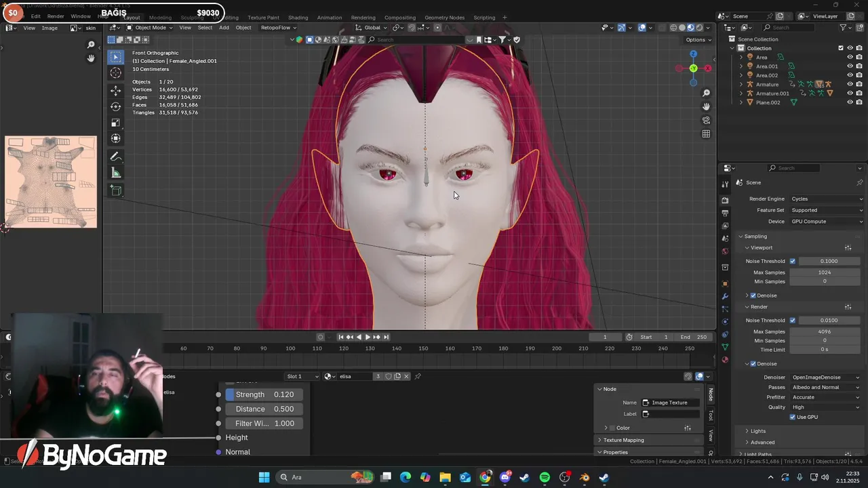Open the Denoiser OpenImageDenoise dropdown

pos(826,378)
